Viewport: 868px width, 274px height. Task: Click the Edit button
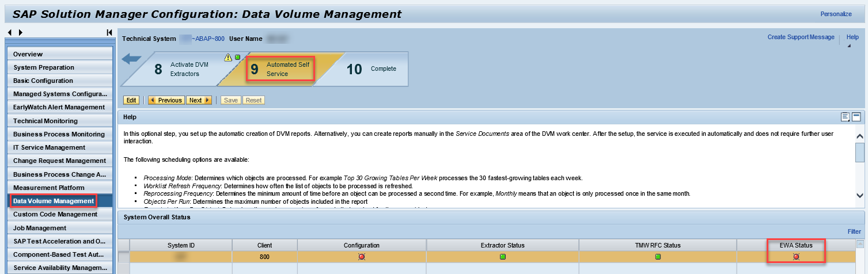coord(131,100)
